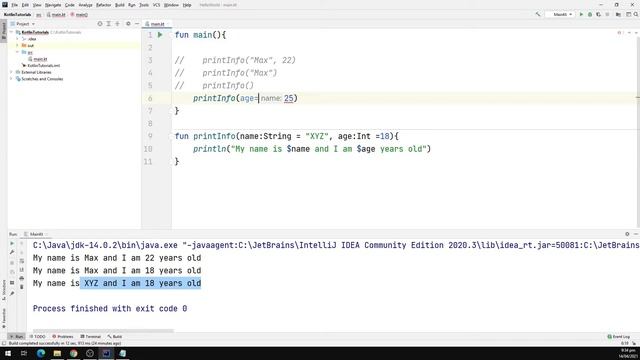
Task: Run MainKt with the green toolbar play button
Action: 581,14
